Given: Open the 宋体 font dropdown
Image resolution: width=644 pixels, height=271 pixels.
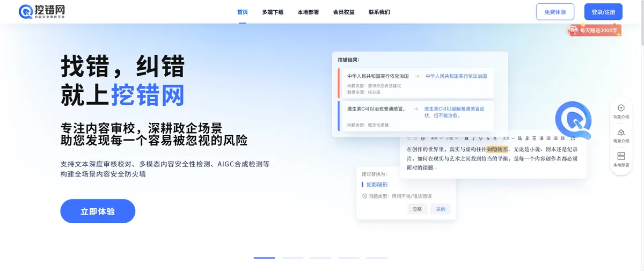Looking at the screenshot, I should pyautogui.click(x=436, y=138).
